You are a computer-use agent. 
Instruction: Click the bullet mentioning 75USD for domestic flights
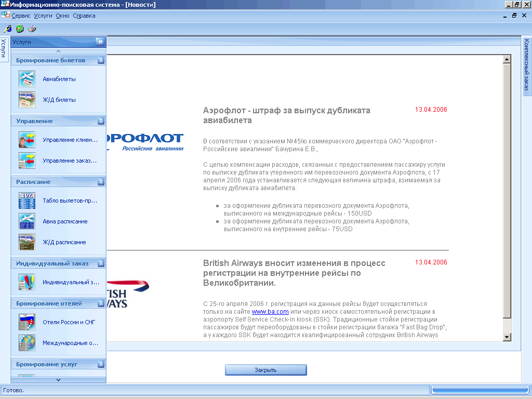316,225
